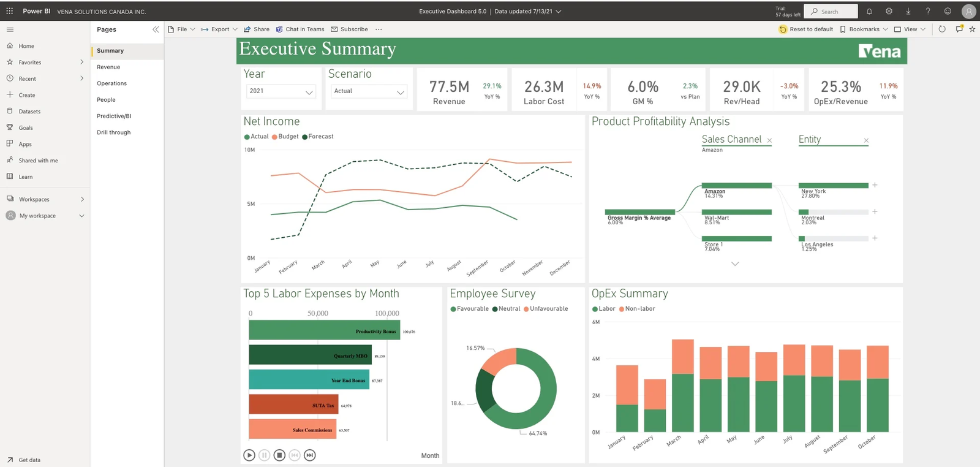Clear the Entity selection

[866, 141]
